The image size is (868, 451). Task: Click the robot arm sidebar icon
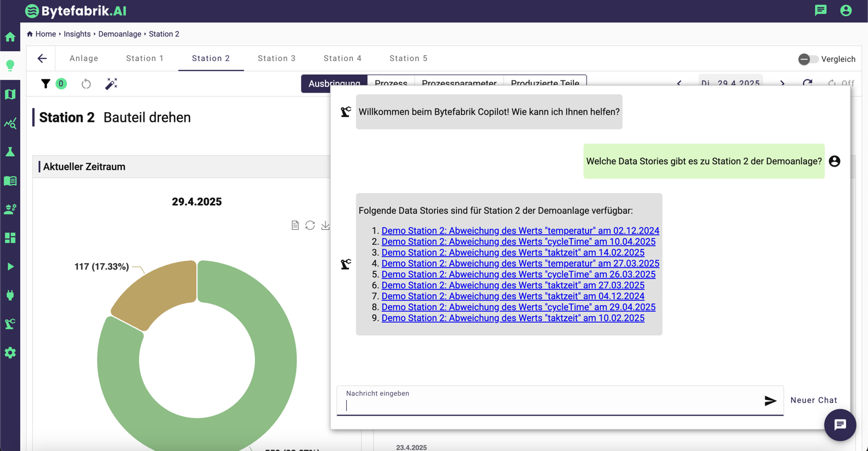10,324
